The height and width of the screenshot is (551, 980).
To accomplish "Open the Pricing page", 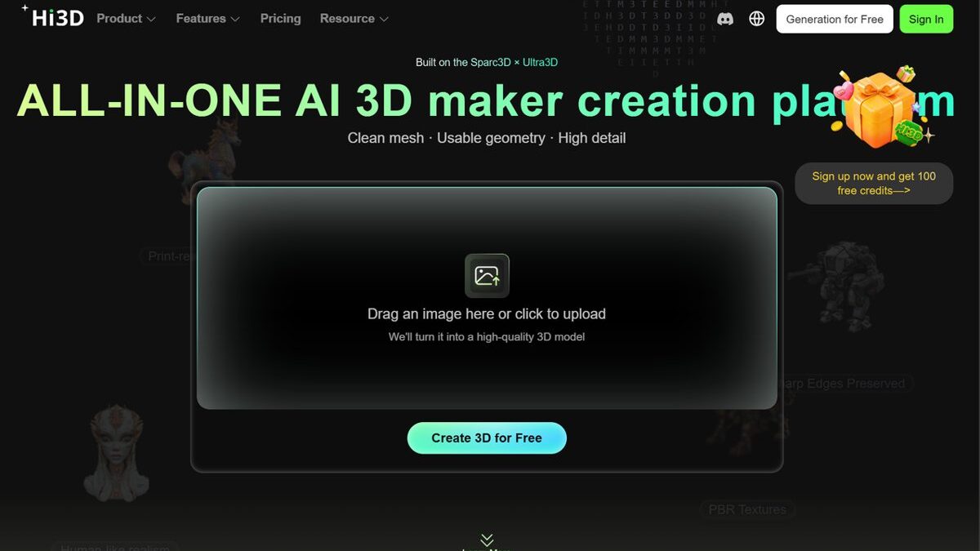I will [x=280, y=18].
